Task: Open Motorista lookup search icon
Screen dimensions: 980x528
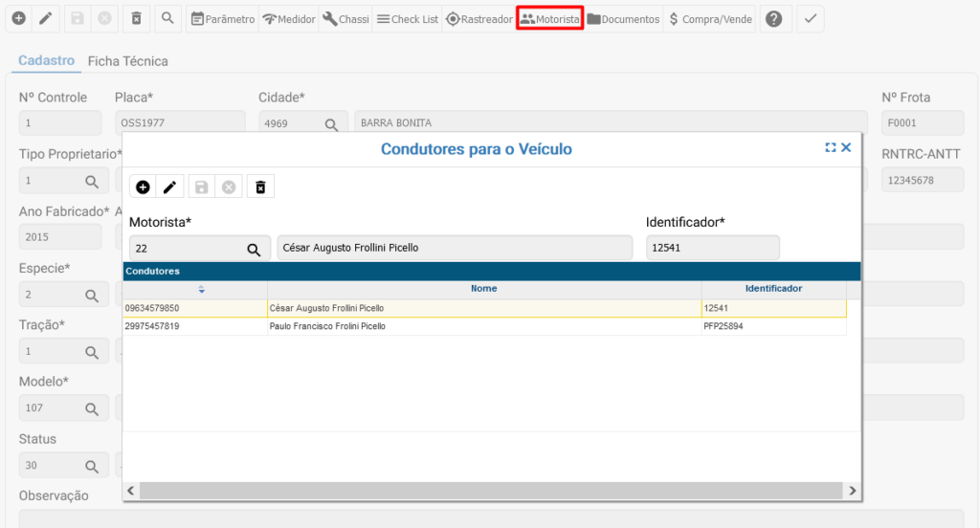Action: (x=254, y=249)
